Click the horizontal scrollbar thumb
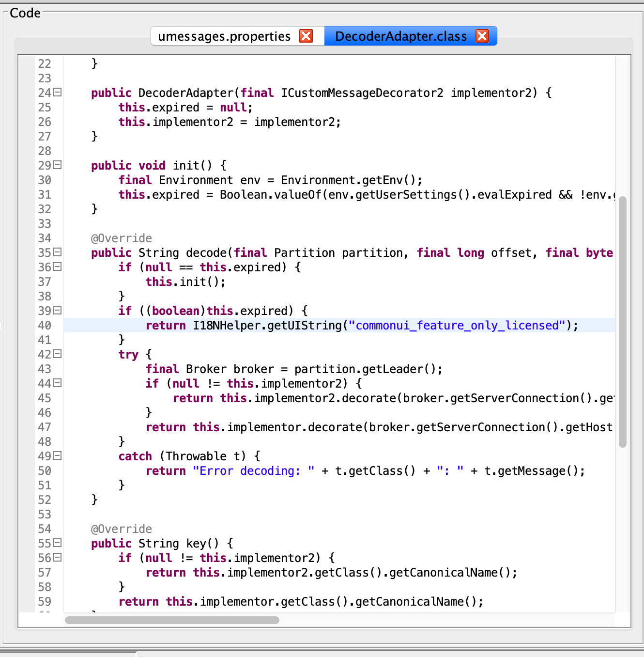 pyautogui.click(x=172, y=620)
